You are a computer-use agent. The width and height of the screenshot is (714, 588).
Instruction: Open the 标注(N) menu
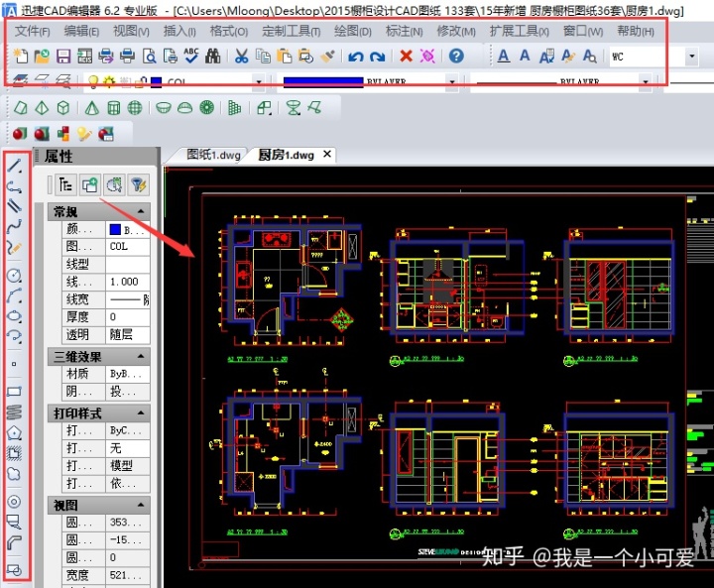[405, 31]
